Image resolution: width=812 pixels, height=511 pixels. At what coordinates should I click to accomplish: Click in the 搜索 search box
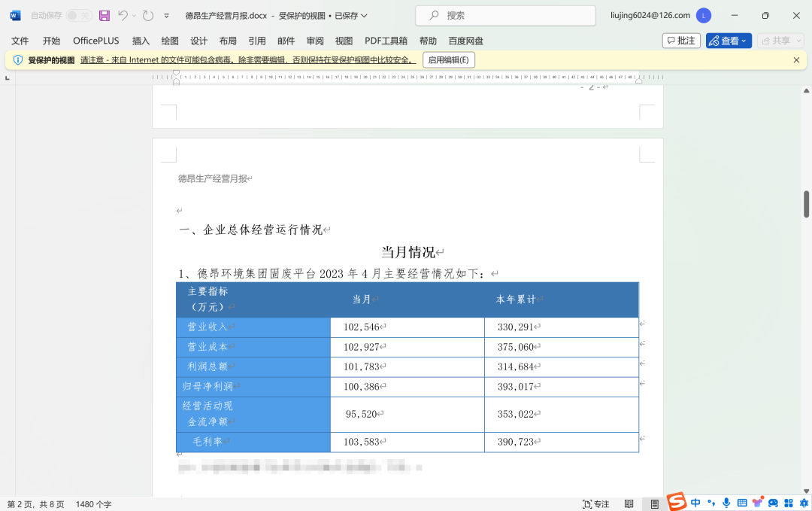coord(504,15)
